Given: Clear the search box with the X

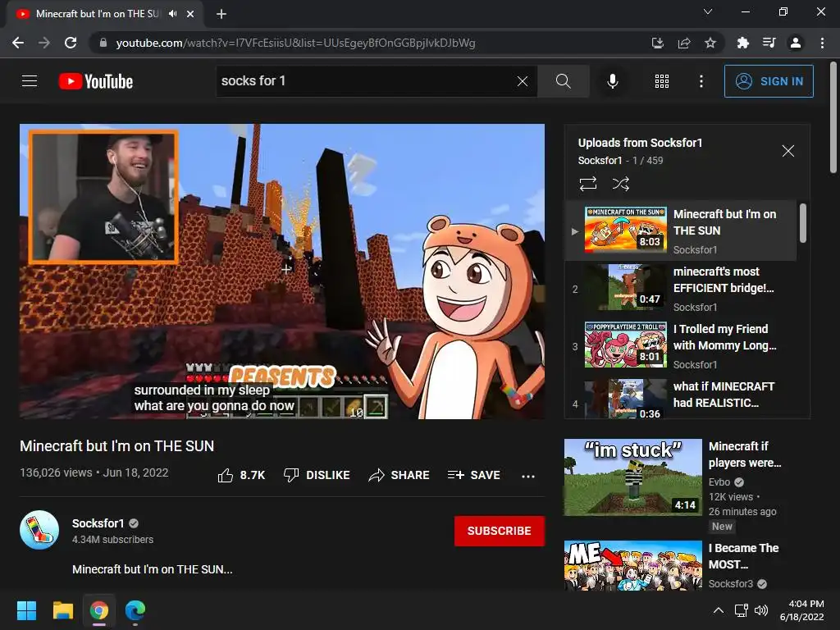Looking at the screenshot, I should tap(523, 81).
